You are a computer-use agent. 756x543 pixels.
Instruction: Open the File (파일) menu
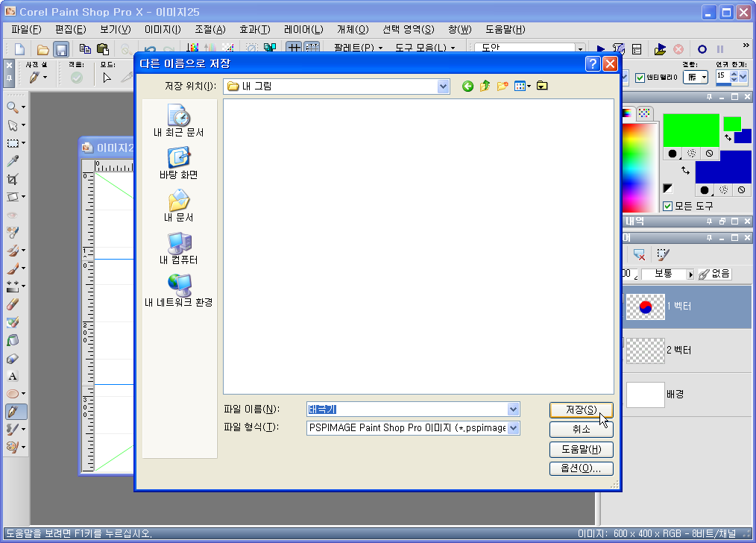[x=27, y=29]
